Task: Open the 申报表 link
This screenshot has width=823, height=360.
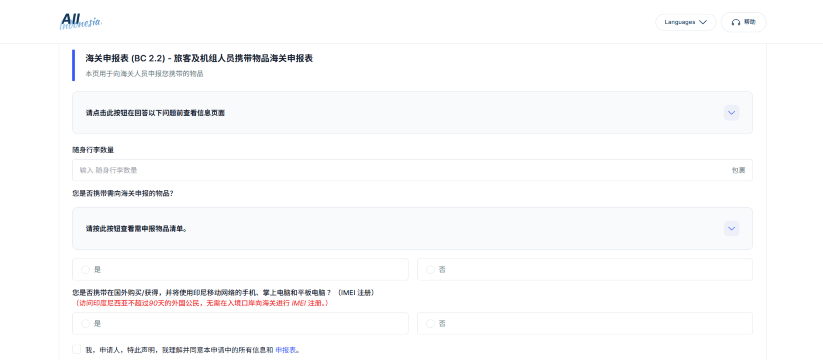Action: [x=286, y=350]
